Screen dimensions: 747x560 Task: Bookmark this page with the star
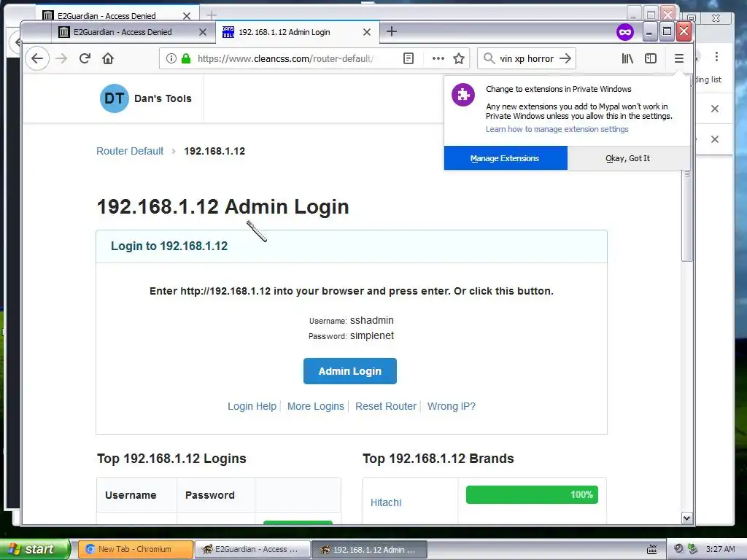[x=459, y=58]
